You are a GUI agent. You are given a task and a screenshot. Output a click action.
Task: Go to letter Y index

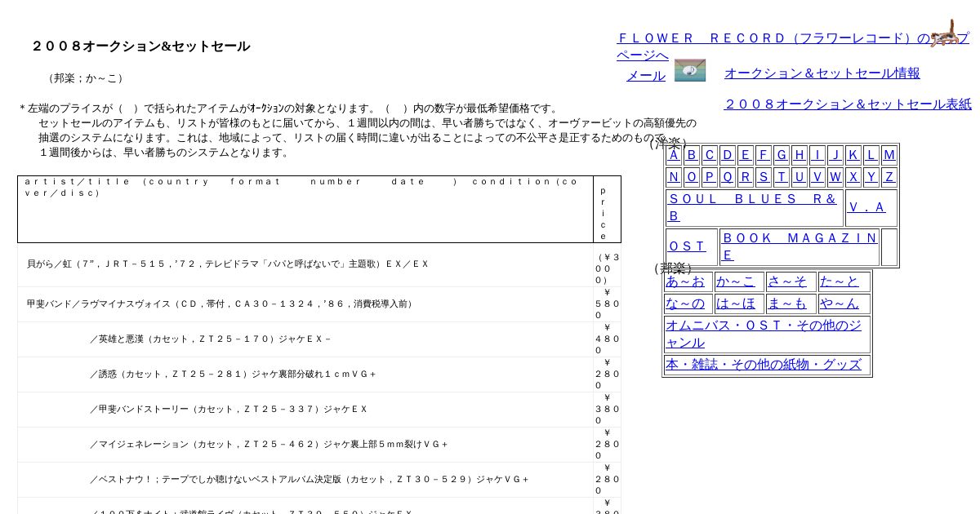coord(871,177)
